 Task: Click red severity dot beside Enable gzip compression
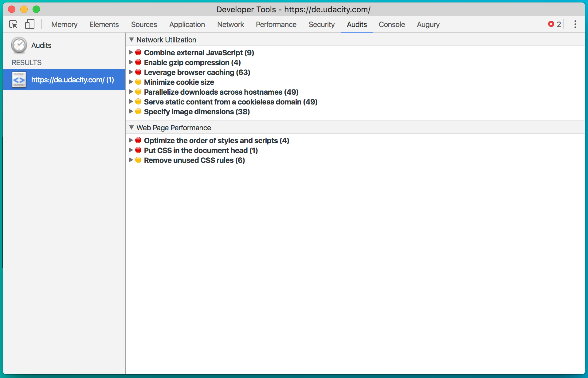138,62
